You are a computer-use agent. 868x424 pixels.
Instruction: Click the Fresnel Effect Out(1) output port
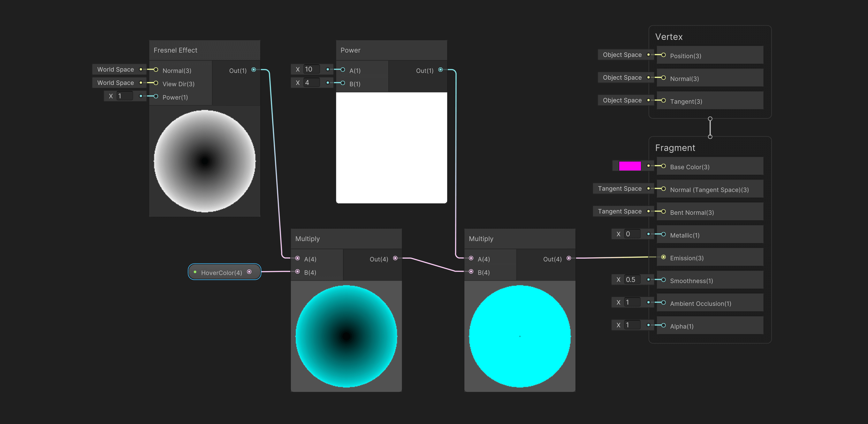click(x=253, y=70)
